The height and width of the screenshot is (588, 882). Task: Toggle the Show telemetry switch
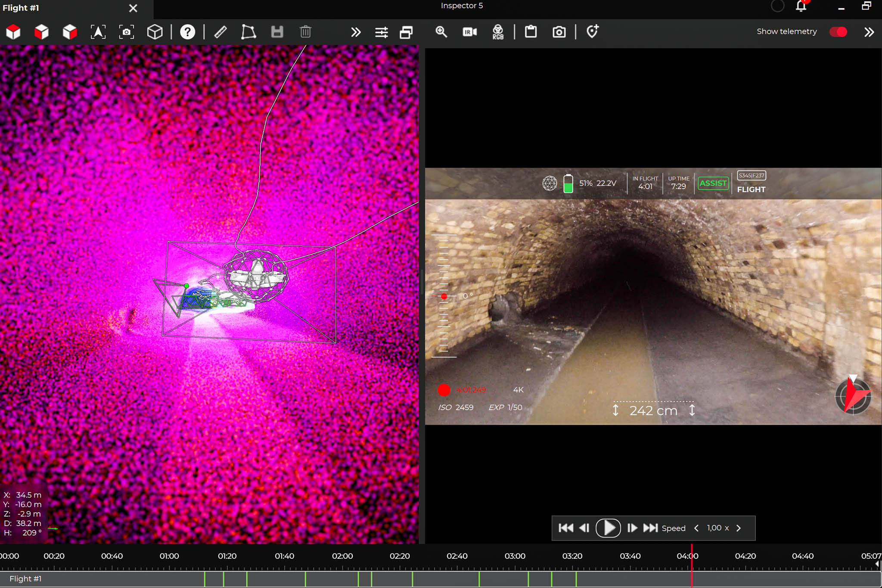(838, 32)
